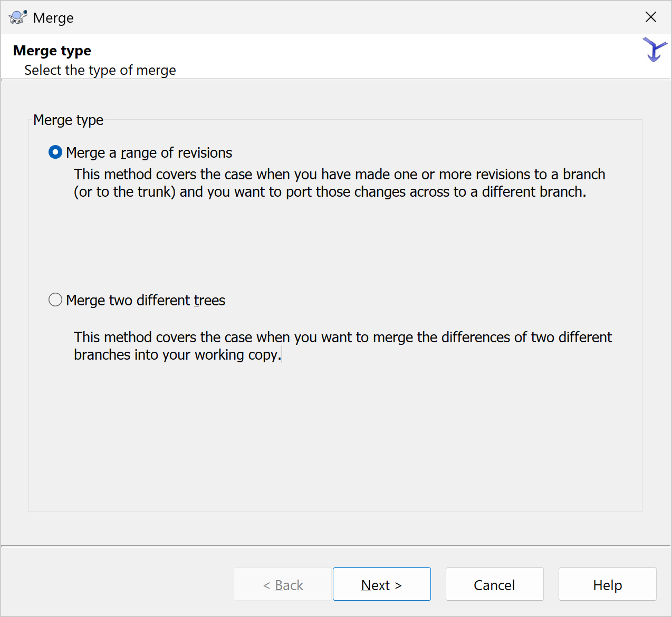Click the Next button
The image size is (672, 617).
click(382, 584)
